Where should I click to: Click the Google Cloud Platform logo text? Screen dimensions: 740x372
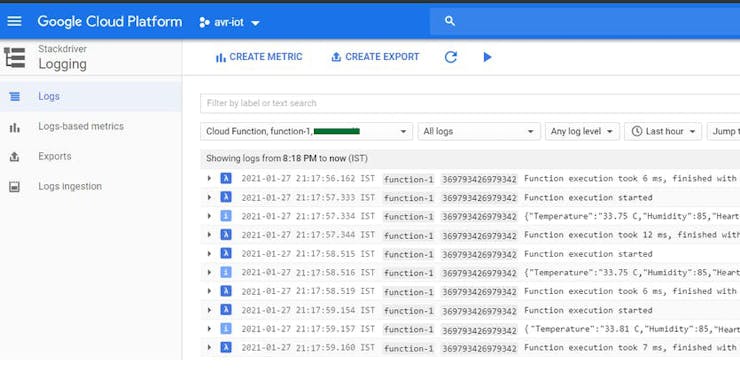(109, 22)
